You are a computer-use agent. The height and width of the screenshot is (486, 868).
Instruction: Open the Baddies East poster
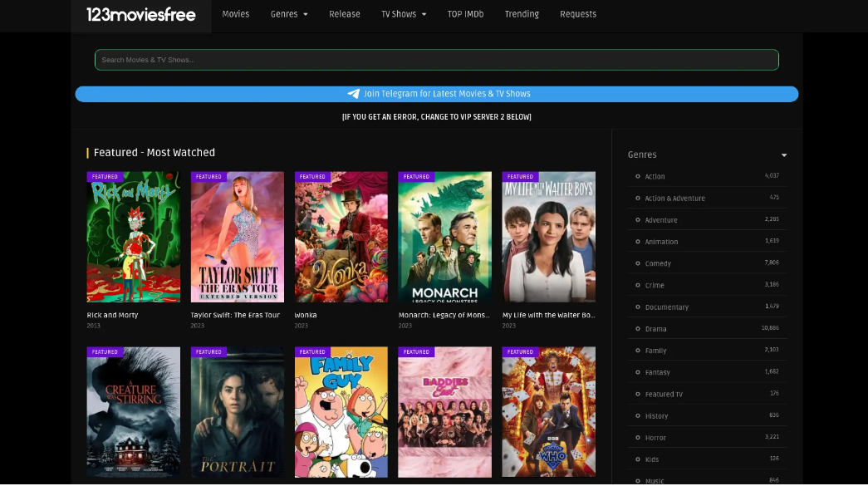click(x=444, y=412)
